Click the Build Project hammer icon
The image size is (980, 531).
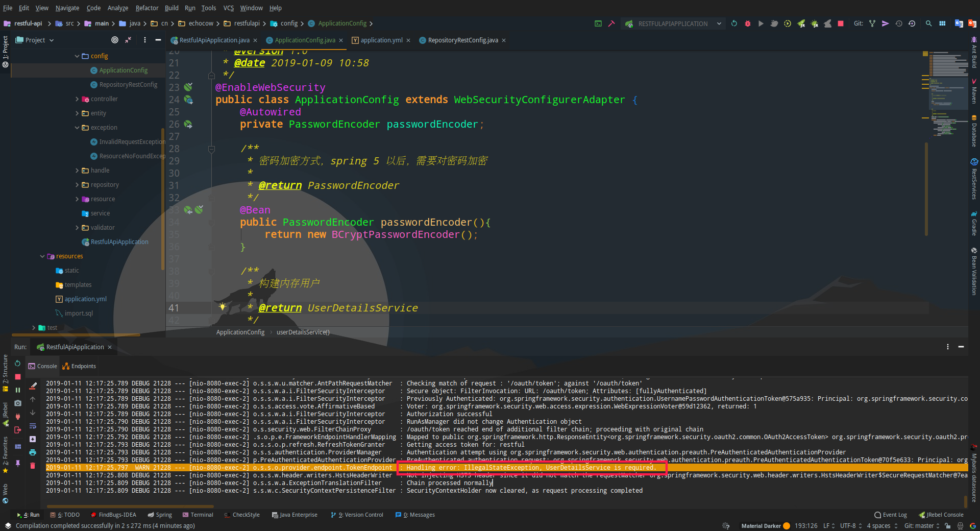pos(611,23)
